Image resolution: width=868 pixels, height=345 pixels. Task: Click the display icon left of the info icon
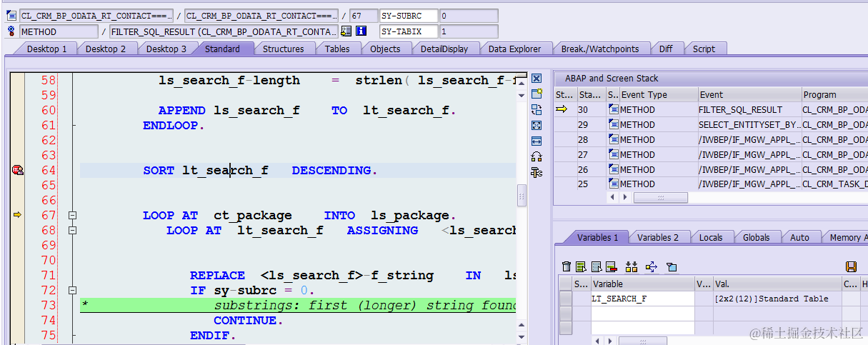click(346, 31)
